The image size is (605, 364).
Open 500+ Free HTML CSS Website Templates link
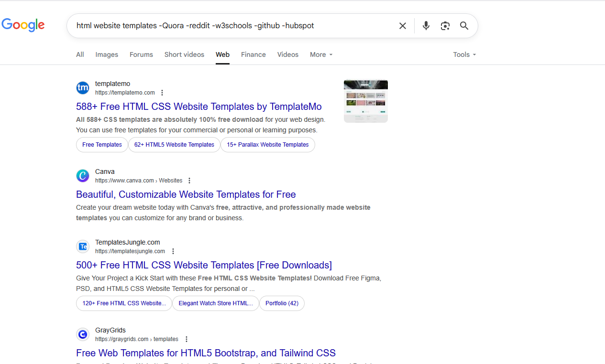204,265
